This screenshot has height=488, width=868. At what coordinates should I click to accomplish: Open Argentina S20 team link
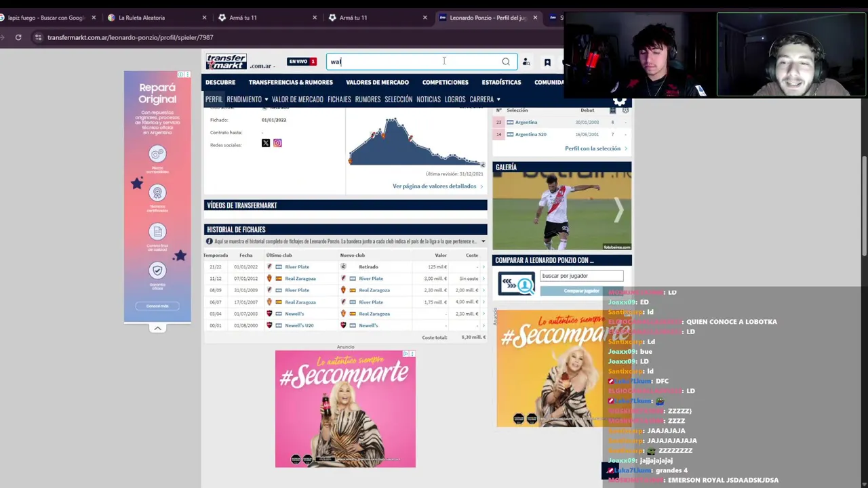[530, 134]
